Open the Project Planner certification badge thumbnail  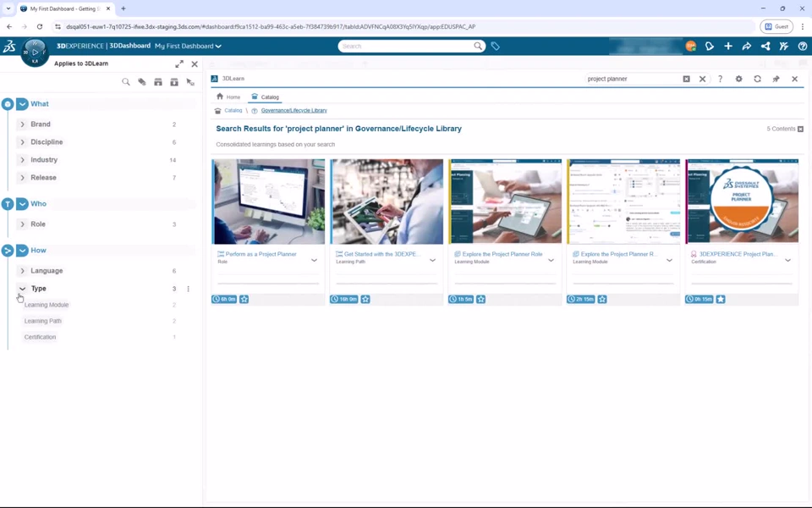coord(742,202)
